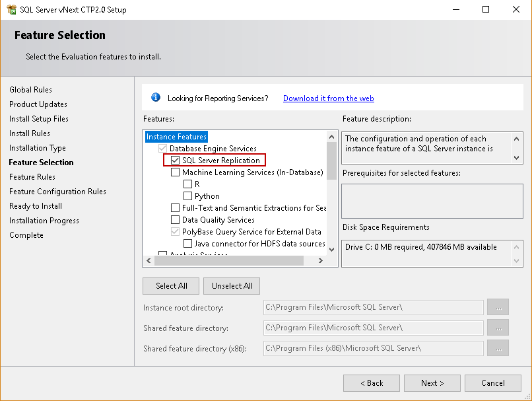Proceed with the Next > button
This screenshot has height=401, width=532.
[x=432, y=383]
